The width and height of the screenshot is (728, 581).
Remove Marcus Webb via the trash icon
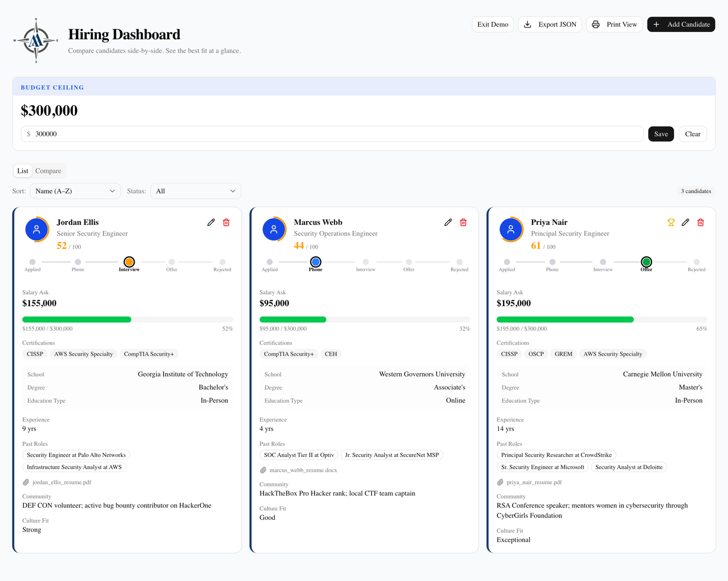coord(464,222)
